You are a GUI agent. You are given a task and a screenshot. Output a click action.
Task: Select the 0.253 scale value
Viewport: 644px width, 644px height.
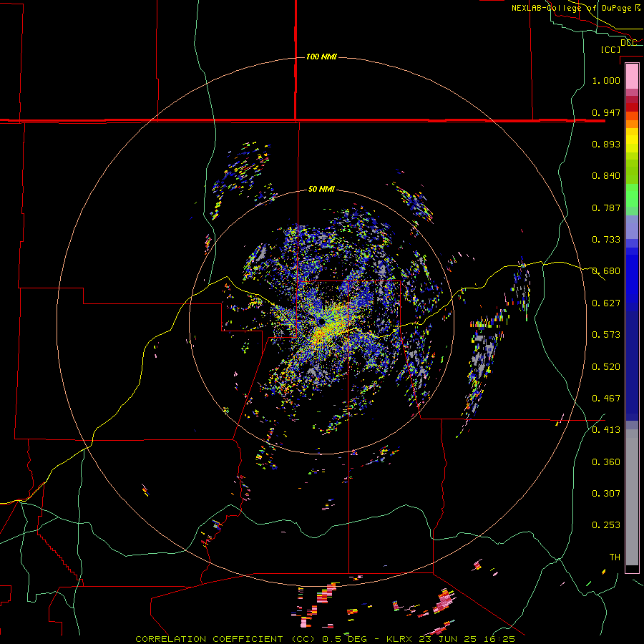click(x=606, y=525)
